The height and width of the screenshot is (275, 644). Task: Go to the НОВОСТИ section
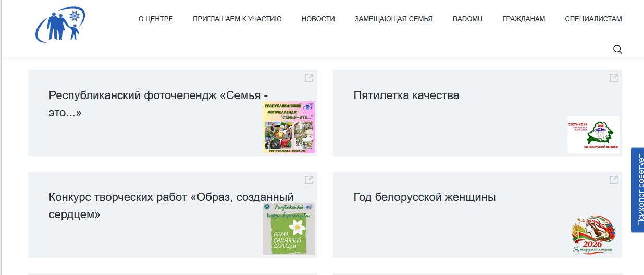[318, 19]
